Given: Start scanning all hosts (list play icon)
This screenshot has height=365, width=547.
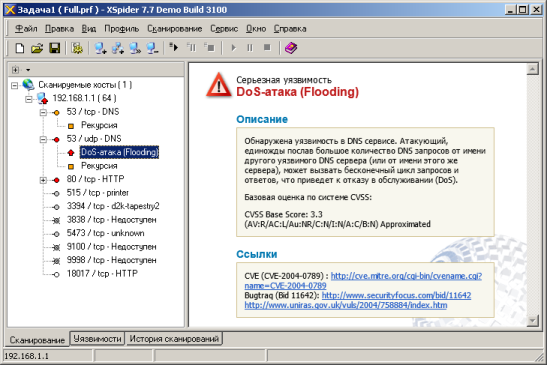Looking at the screenshot, I should coord(173,47).
